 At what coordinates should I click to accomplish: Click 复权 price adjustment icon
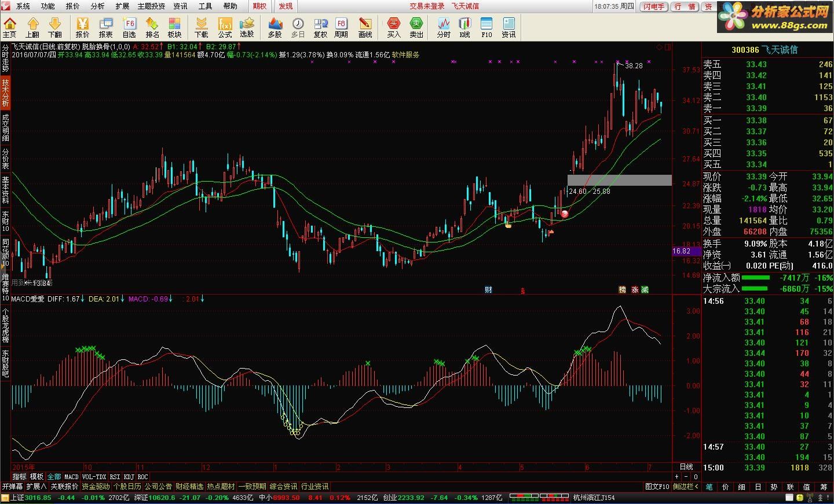click(x=320, y=27)
